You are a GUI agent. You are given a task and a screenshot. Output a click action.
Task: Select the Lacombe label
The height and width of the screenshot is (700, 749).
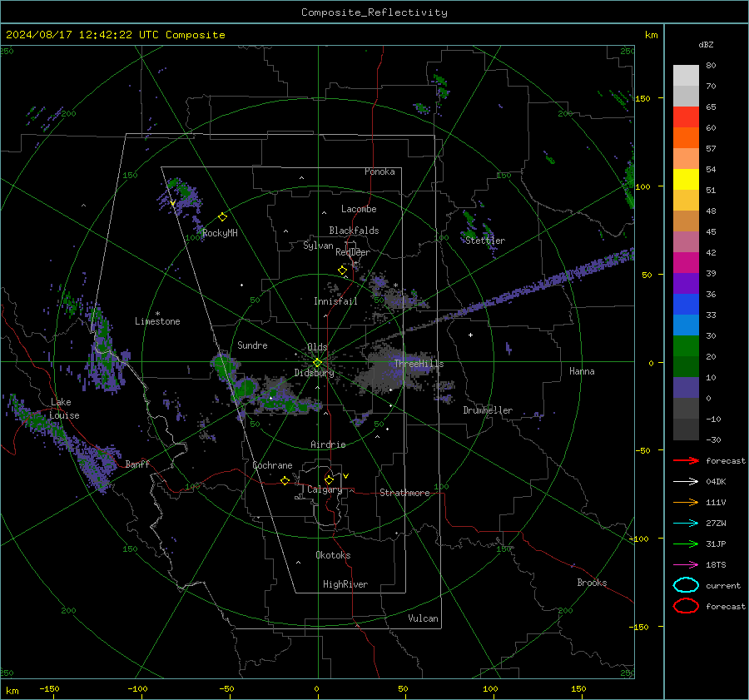pos(359,209)
